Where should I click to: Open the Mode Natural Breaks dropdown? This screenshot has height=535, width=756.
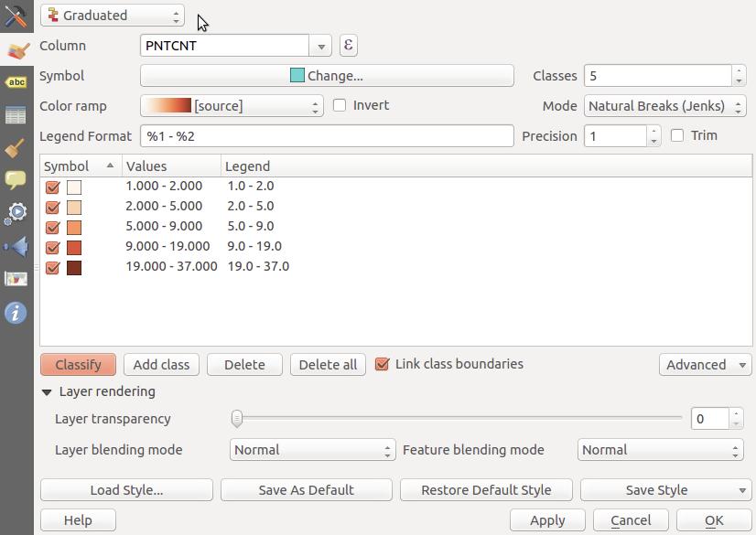(664, 106)
